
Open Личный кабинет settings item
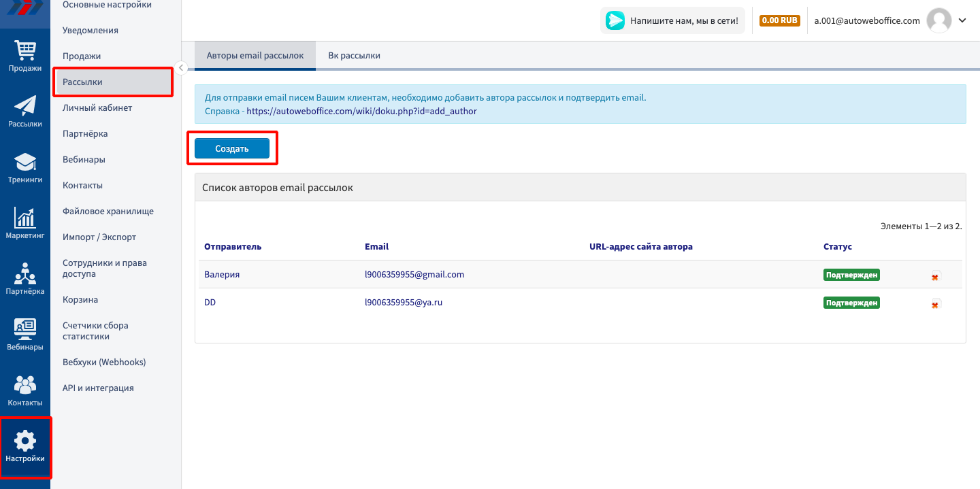click(x=97, y=107)
